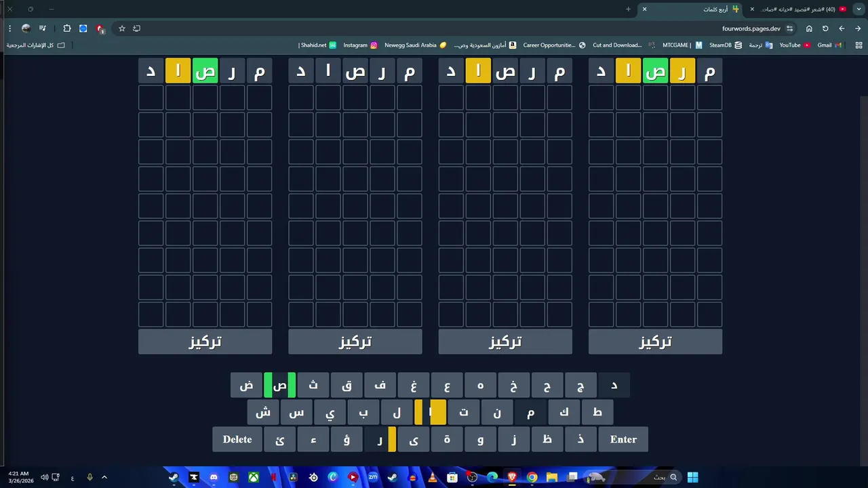
Task: Tap the ء key on the keyboard
Action: (x=313, y=439)
